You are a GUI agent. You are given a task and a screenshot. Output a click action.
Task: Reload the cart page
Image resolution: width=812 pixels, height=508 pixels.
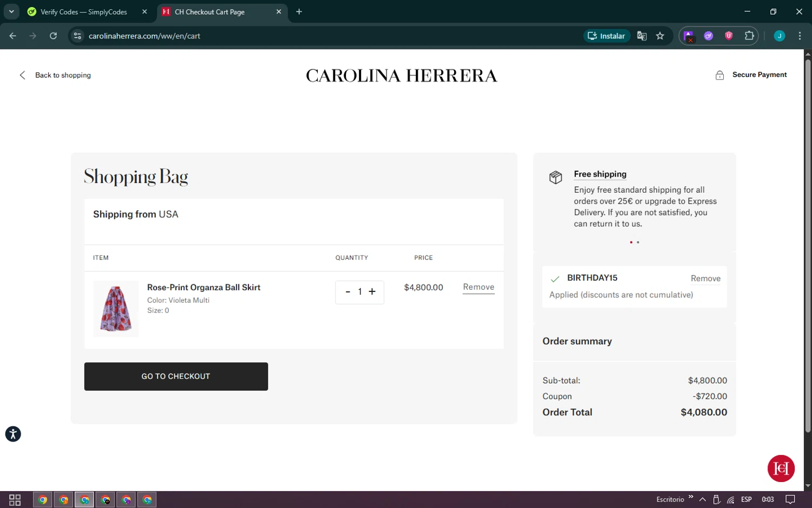(x=53, y=36)
